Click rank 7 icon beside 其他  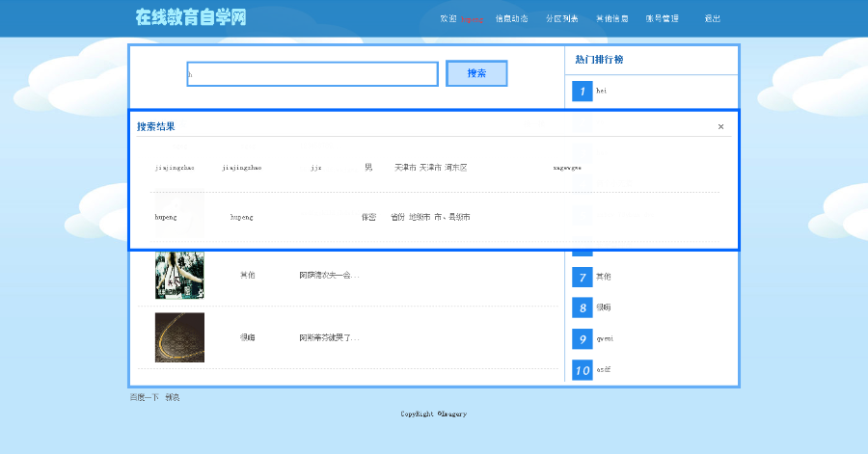click(x=583, y=277)
